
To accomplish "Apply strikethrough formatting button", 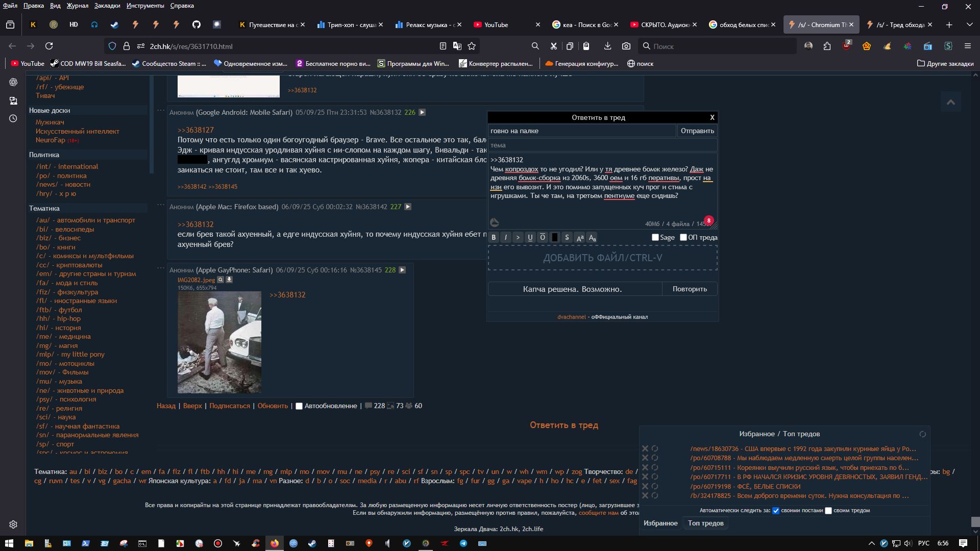I will pyautogui.click(x=567, y=238).
